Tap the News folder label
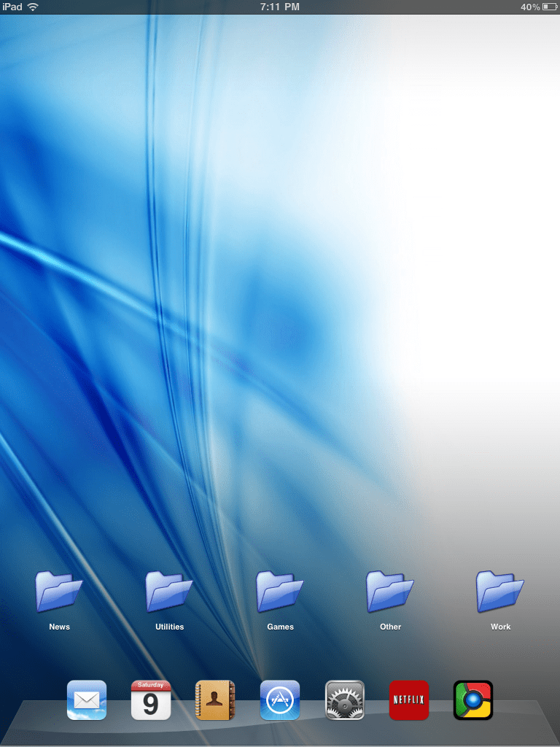560x747 pixels. tap(60, 627)
